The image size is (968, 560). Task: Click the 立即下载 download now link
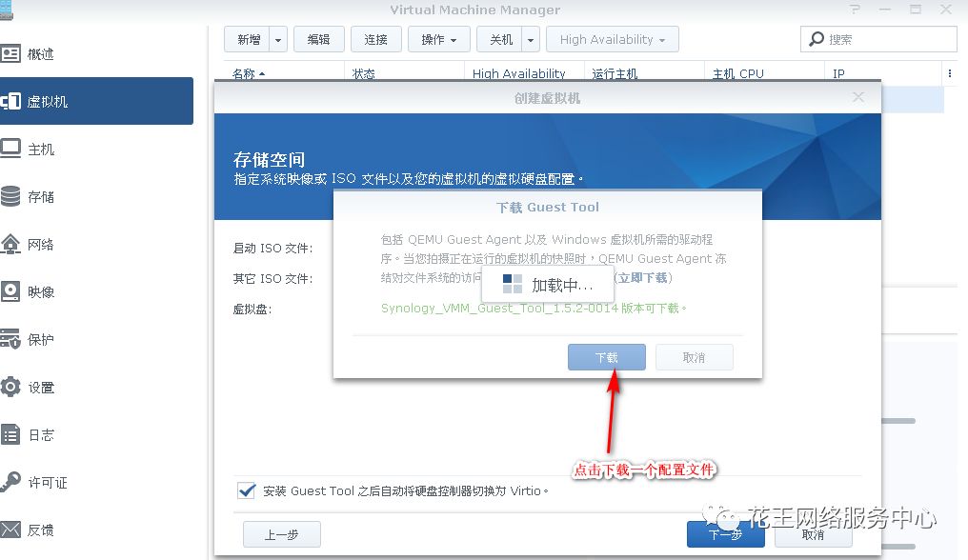643,278
